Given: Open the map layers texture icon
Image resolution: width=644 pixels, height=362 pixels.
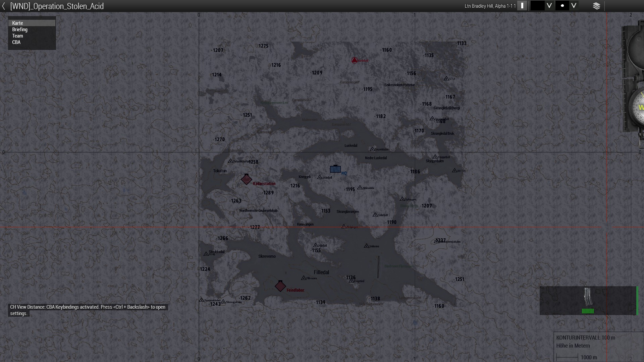Looking at the screenshot, I should [596, 6].
